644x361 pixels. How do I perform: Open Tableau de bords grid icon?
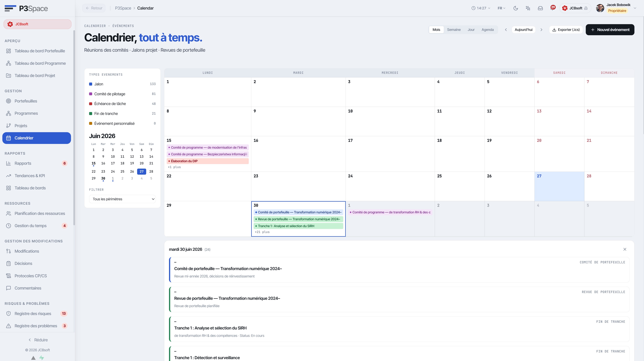[9, 188]
